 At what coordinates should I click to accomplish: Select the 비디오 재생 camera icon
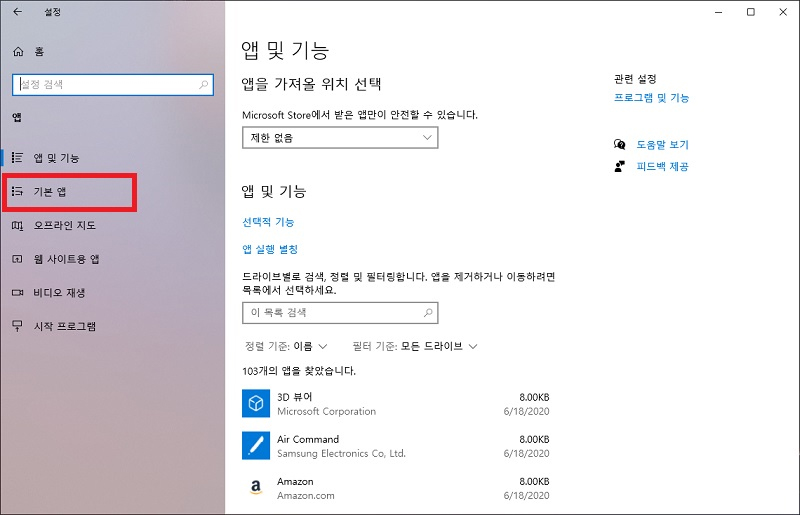point(17,292)
